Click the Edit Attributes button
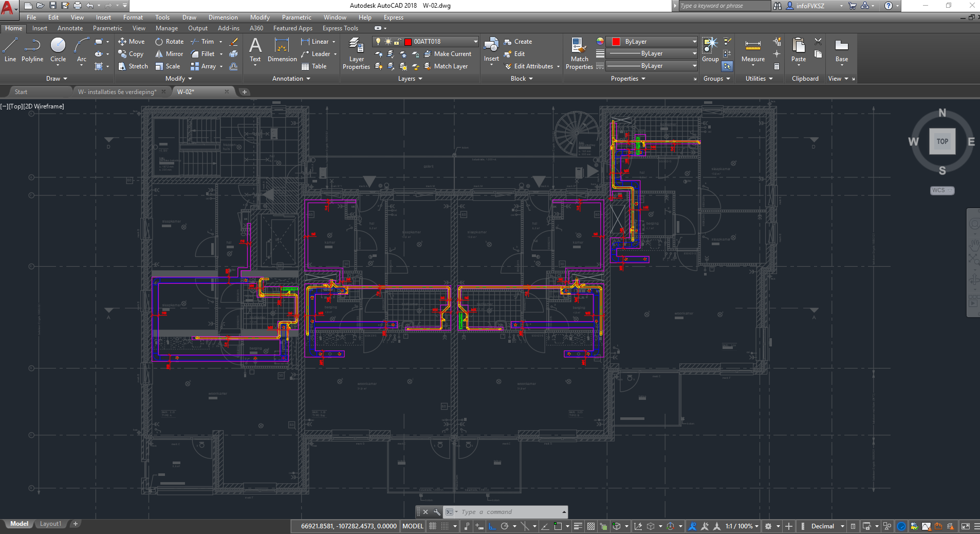Image resolution: width=980 pixels, height=534 pixels. [x=533, y=66]
